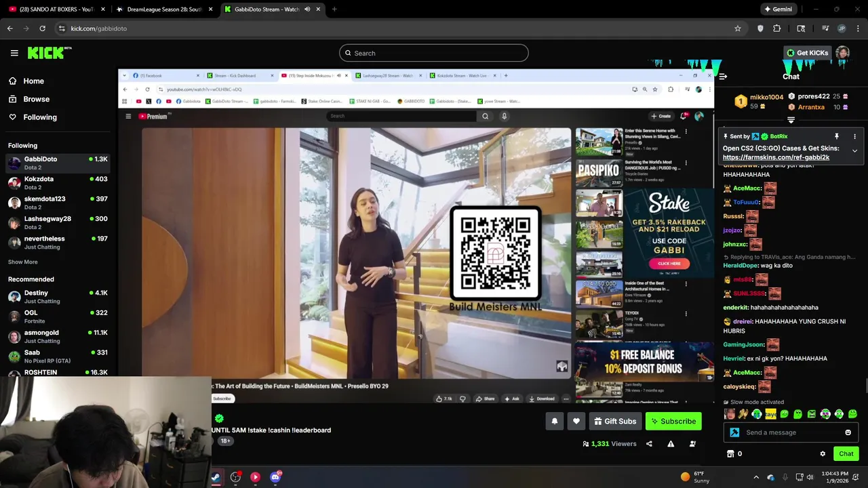Open chat settings gear
Viewport: 868px width, 488px height.
823,454
